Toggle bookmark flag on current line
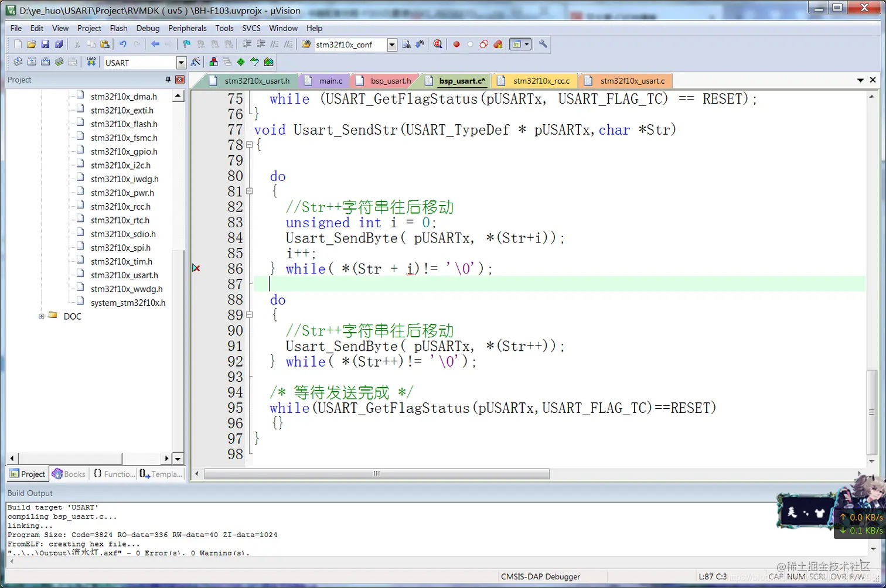 186,44
